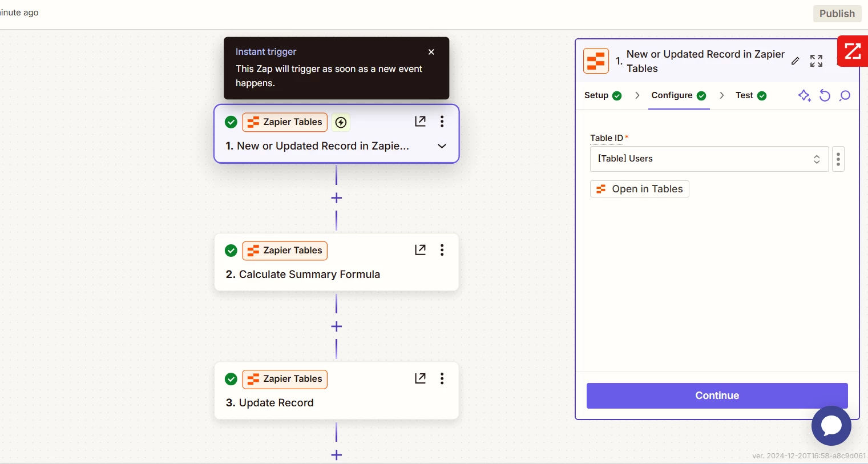This screenshot has width=868, height=464.
Task: Expand step 1 chevron dropdown
Action: (x=442, y=146)
